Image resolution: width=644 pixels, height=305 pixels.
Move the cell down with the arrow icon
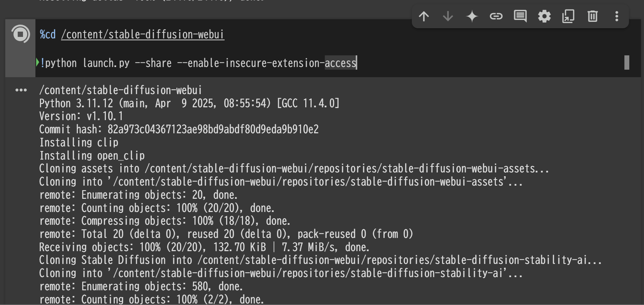tap(448, 16)
